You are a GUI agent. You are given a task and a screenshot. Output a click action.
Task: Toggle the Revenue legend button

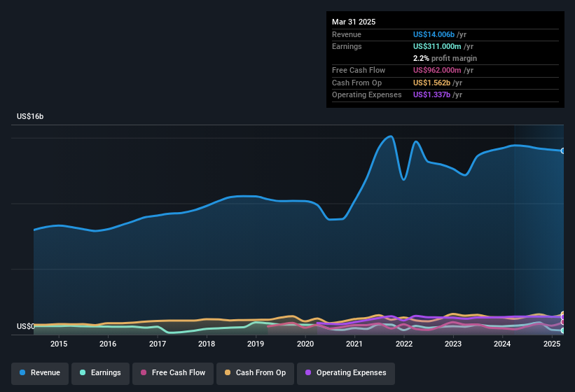pos(40,373)
